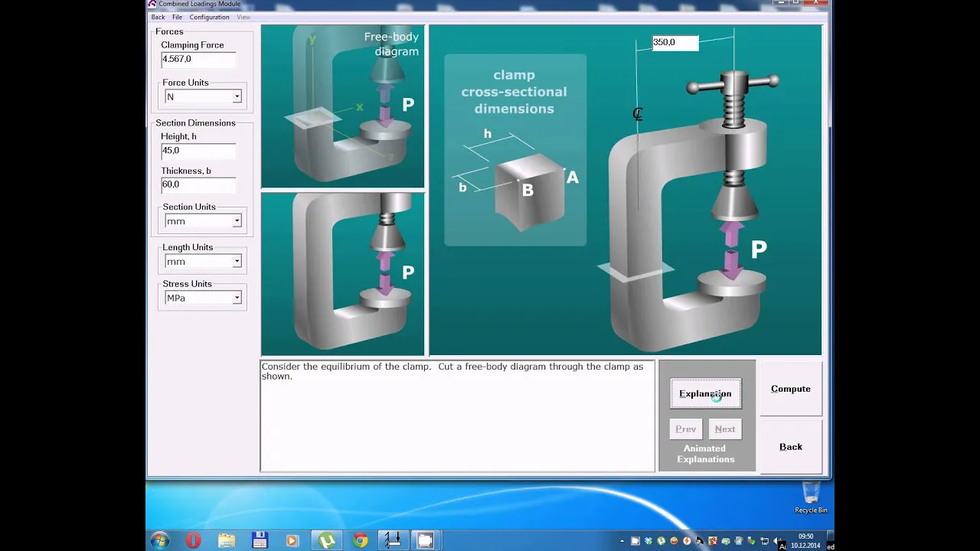
Task: Click the Explanation button
Action: point(705,393)
